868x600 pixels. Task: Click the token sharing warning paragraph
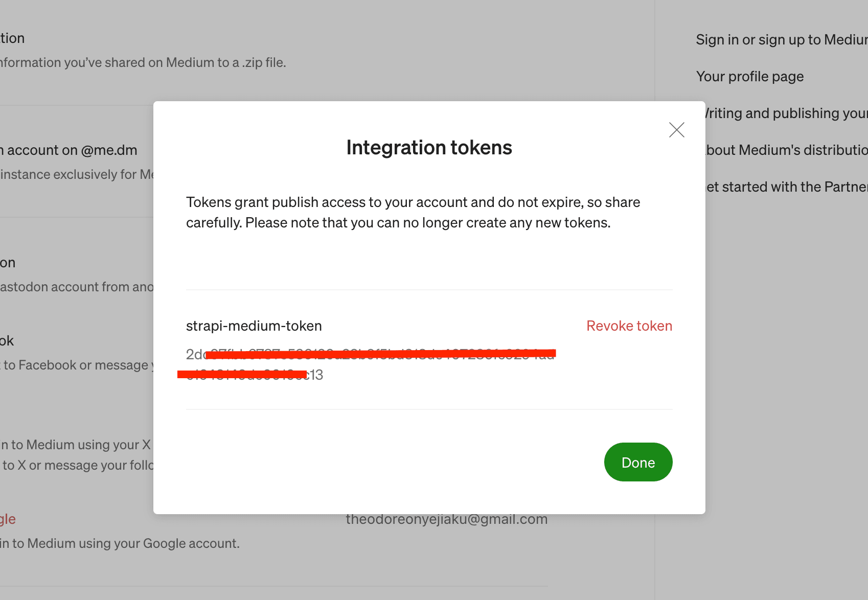(413, 212)
